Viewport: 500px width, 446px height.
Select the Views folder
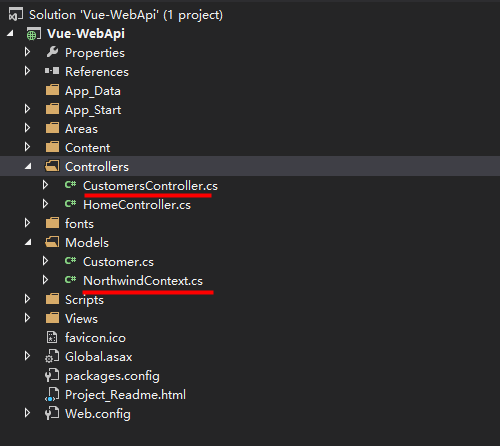pyautogui.click(x=81, y=319)
